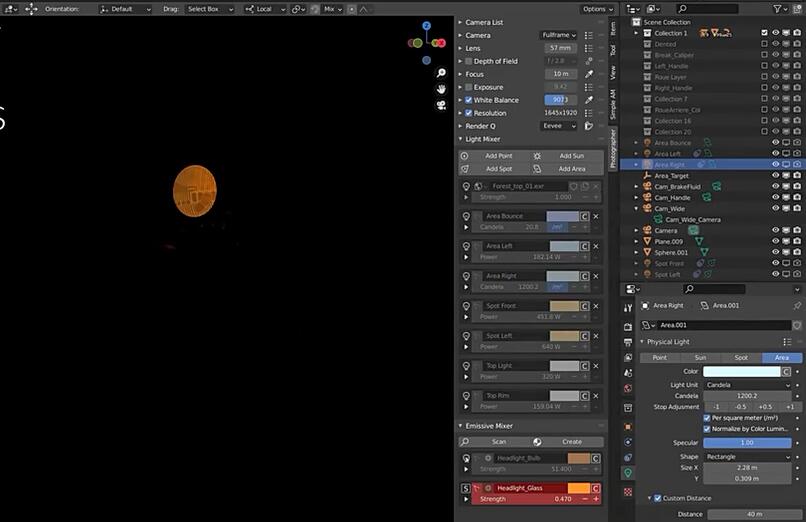This screenshot has height=522, width=806.
Task: Click the Add Spot light button
Action: (494, 169)
